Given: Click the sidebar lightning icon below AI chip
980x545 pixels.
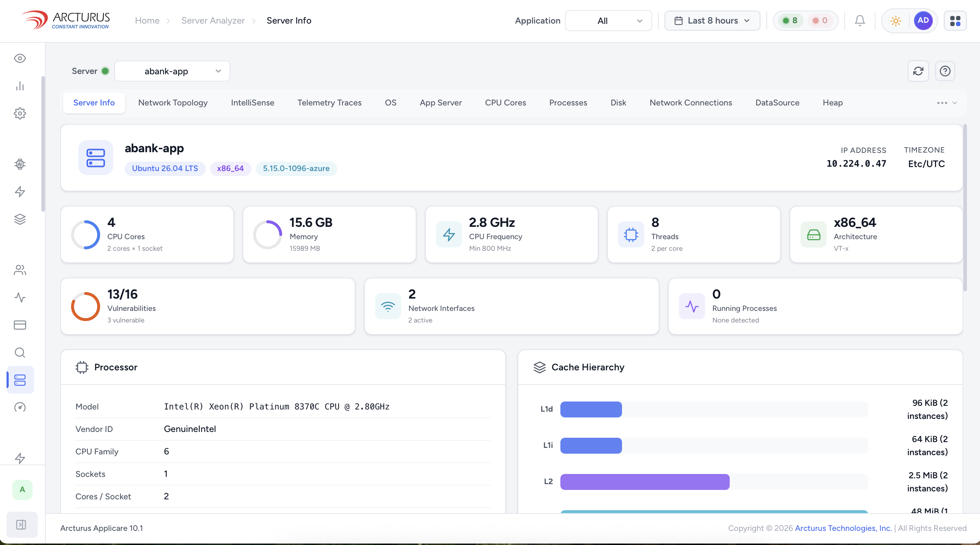Looking at the screenshot, I should coord(20,192).
